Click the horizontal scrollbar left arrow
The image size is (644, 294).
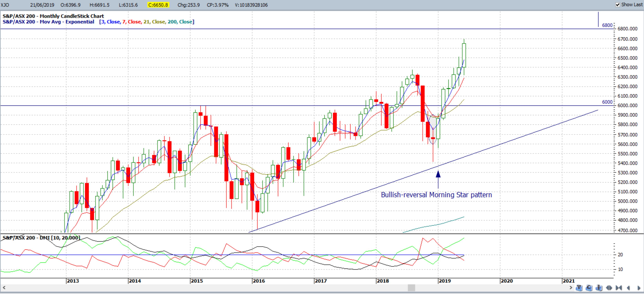pos(4,288)
